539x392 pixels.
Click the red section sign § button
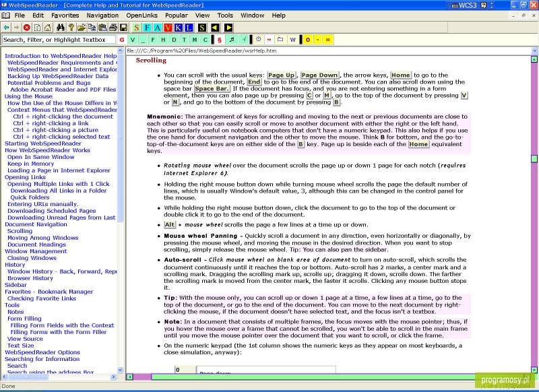coord(220,40)
